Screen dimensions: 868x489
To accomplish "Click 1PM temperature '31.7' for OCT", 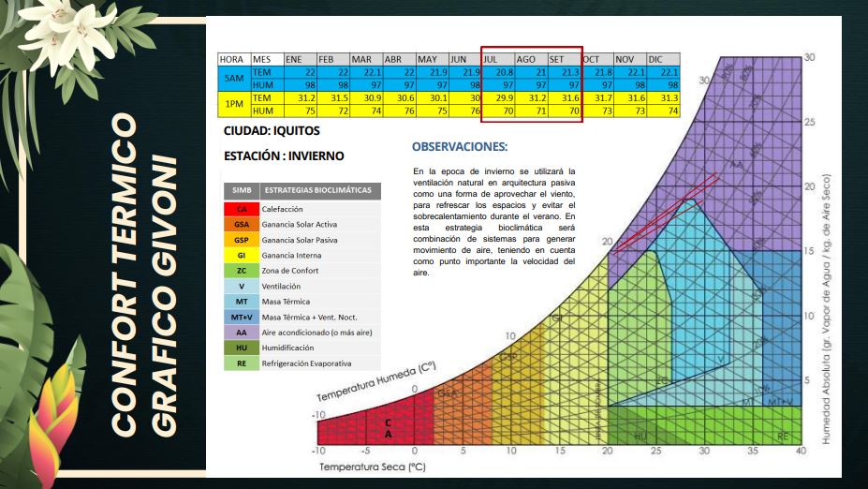I will pyautogui.click(x=597, y=98).
